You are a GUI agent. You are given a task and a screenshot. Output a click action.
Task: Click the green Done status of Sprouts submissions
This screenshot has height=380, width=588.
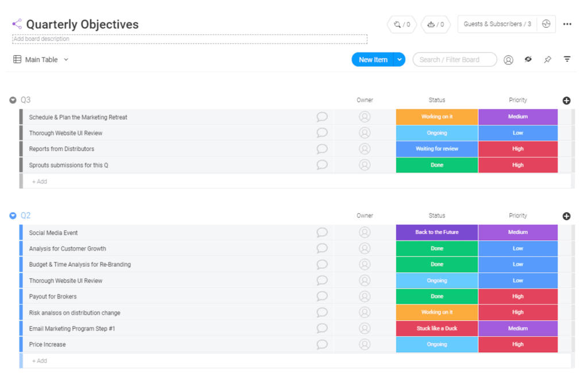pyautogui.click(x=437, y=165)
